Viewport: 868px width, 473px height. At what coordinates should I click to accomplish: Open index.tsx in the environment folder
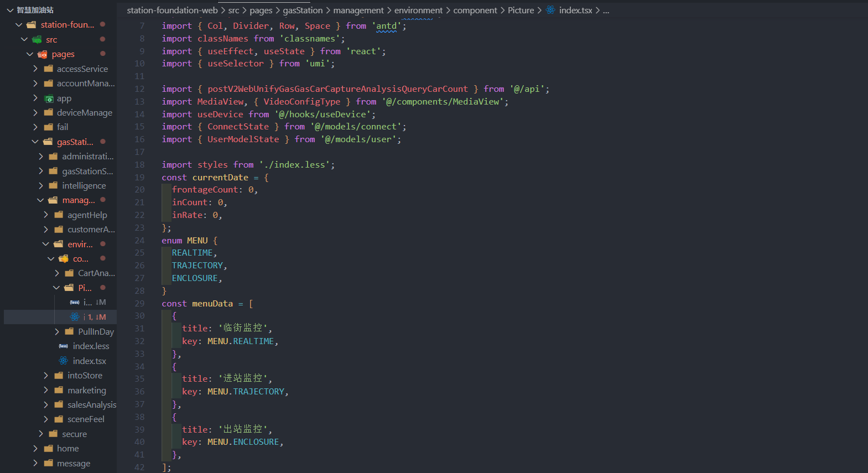click(x=89, y=361)
